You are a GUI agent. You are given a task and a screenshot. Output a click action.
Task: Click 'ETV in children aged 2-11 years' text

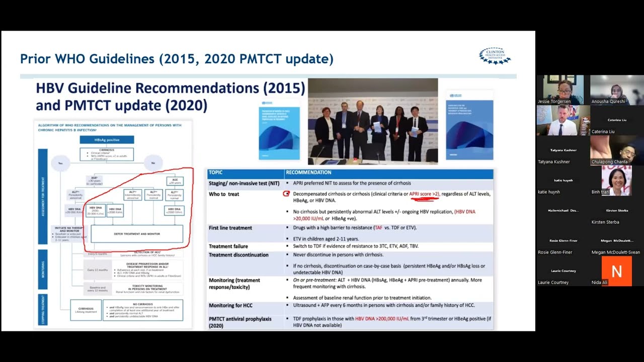click(x=326, y=238)
